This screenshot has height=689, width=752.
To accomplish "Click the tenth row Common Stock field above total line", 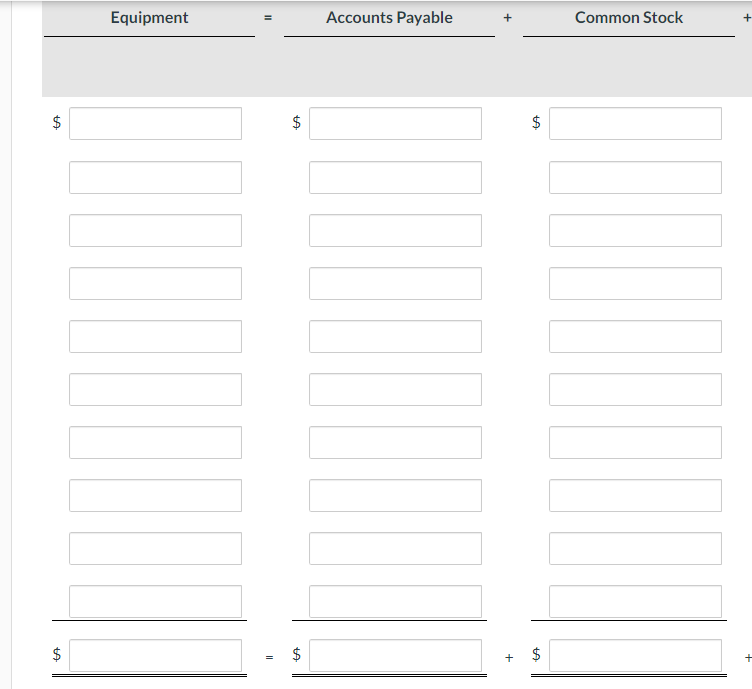I will [635, 601].
